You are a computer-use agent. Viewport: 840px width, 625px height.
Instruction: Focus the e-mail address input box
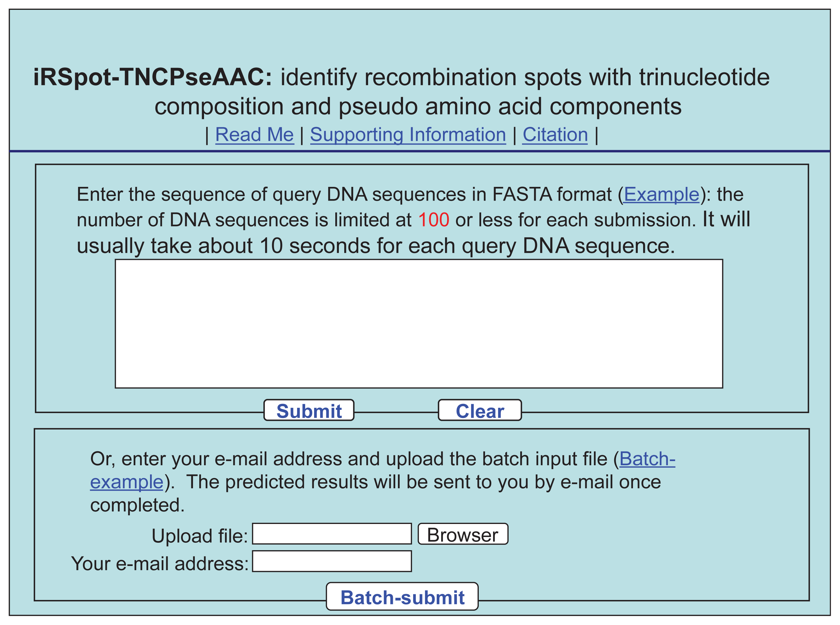click(x=332, y=562)
